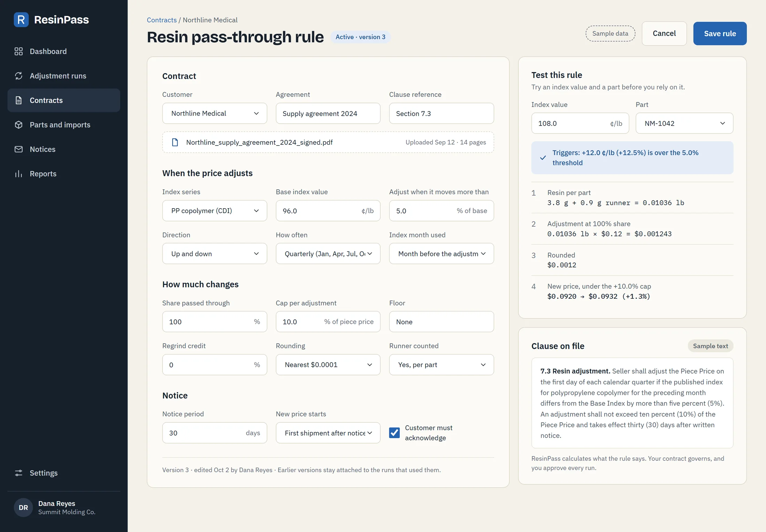This screenshot has height=532, width=766.
Task: Click the Reports bar chart icon
Action: click(x=18, y=174)
